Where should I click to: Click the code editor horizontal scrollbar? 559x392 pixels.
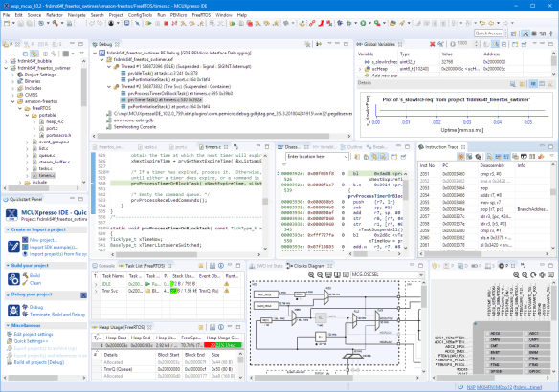point(156,254)
